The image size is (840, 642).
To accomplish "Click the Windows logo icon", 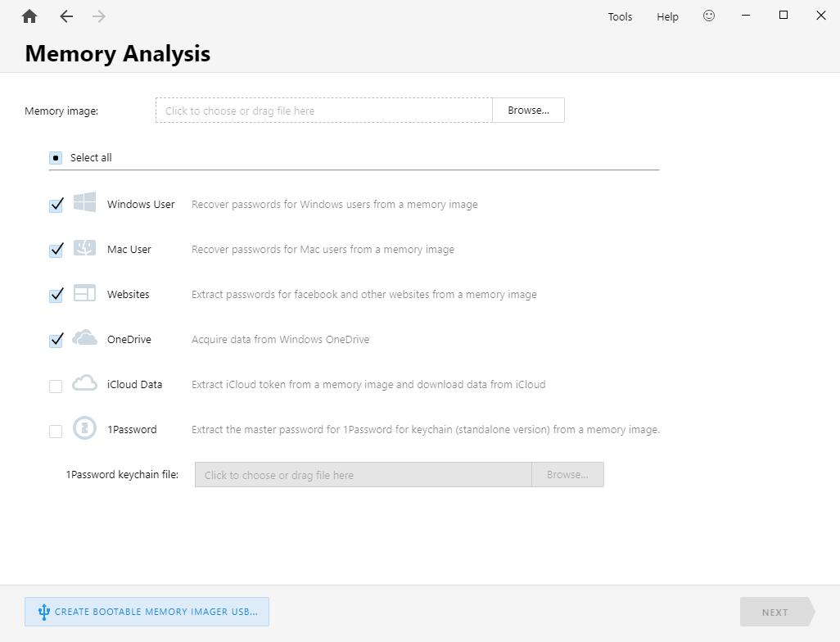I will (x=85, y=204).
